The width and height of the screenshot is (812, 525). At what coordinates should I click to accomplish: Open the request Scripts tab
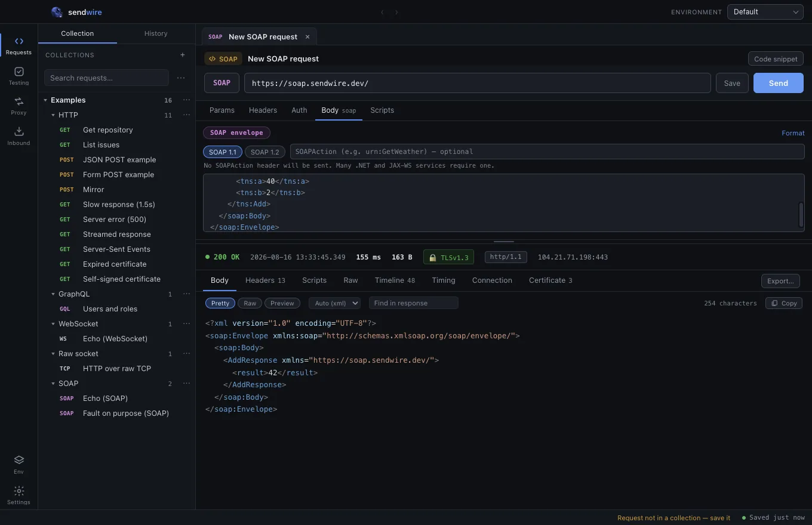(x=382, y=110)
